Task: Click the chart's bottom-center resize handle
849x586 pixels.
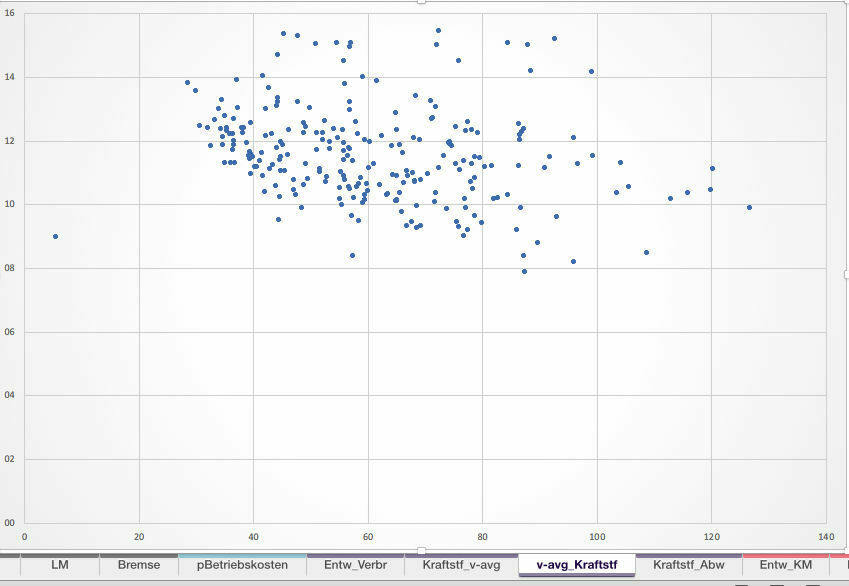Action: tap(421, 550)
